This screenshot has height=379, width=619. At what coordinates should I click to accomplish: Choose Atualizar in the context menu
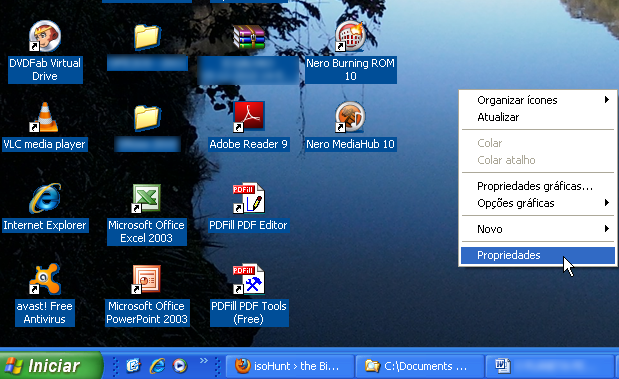coord(538,117)
